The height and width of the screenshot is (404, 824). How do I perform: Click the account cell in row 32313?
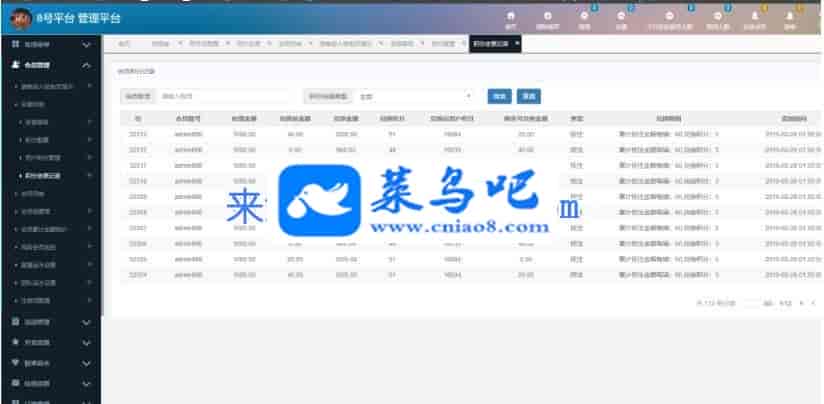(188, 134)
